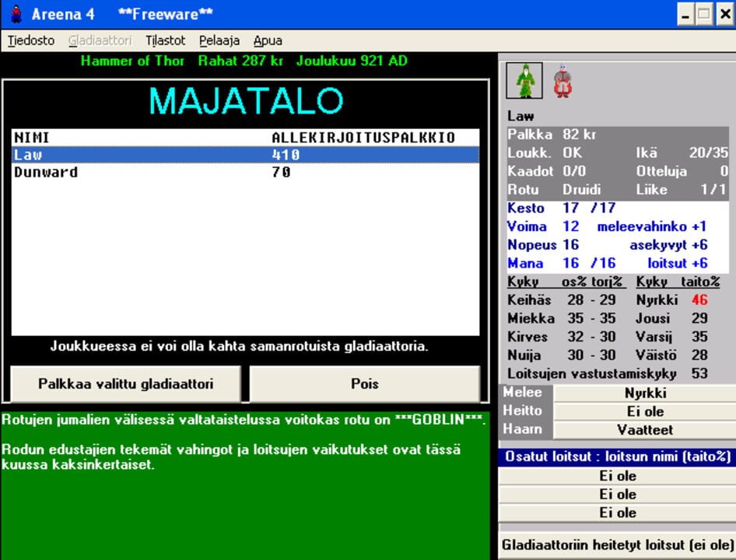Click the Keihäs 28 - 29 skill row
The height and width of the screenshot is (560, 736).
562,300
